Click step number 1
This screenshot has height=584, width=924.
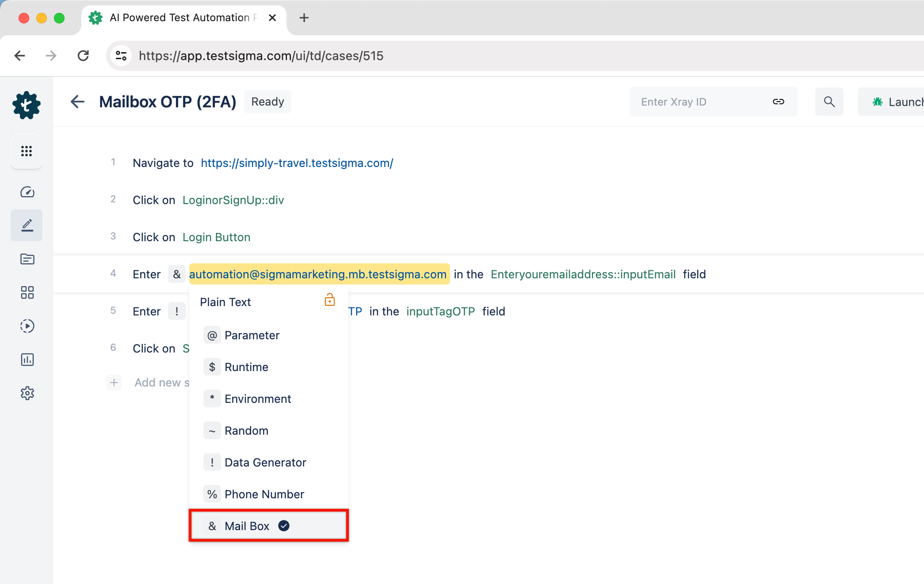[113, 162]
